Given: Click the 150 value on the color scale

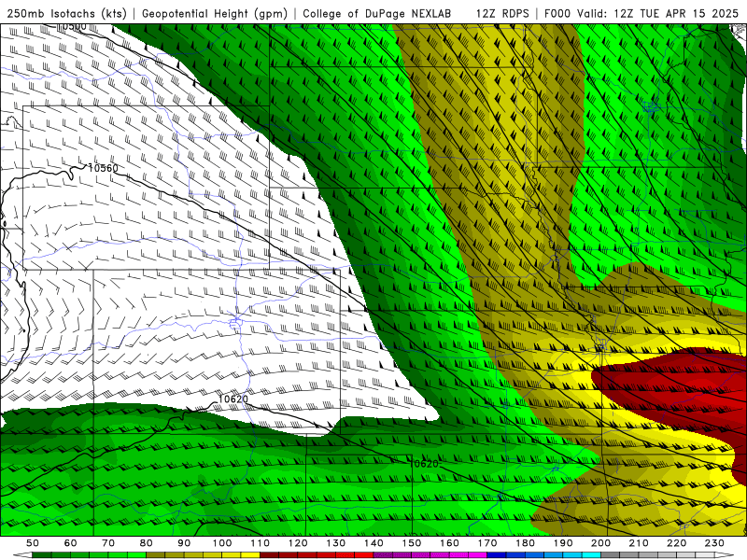Looking at the screenshot, I should point(412,543).
